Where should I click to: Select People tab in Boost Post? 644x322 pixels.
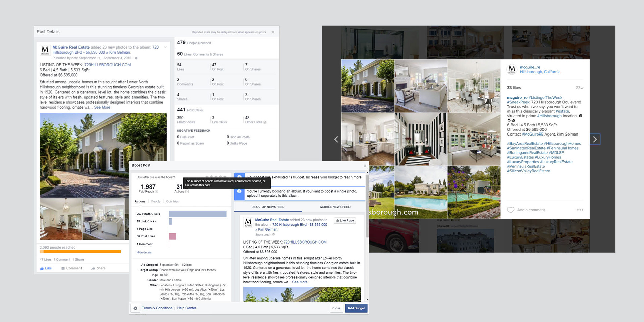(x=156, y=201)
